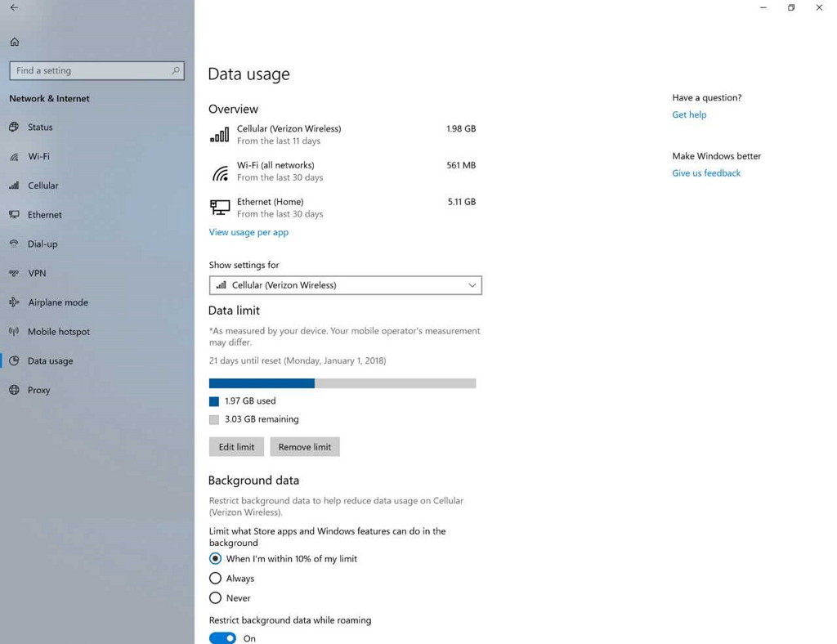The width and height of the screenshot is (837, 644).
Task: Click the Edit limit button
Action: (236, 447)
